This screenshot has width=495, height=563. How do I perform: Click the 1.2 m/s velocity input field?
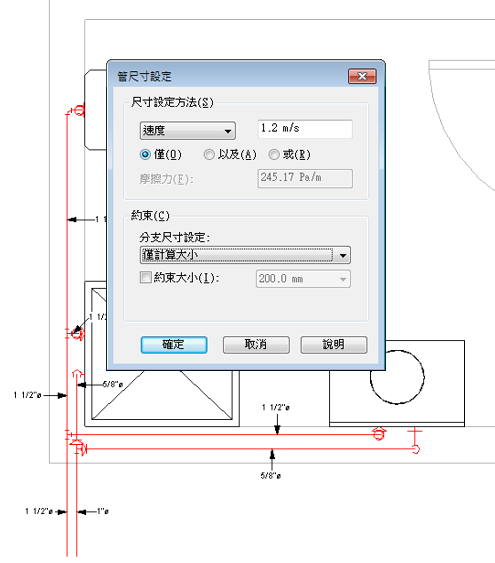tap(305, 129)
